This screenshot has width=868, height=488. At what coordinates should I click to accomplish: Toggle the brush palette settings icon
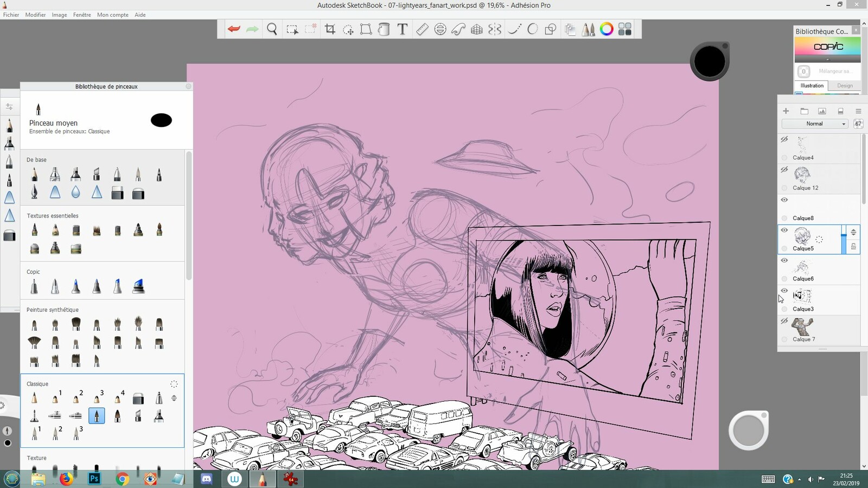pos(9,107)
